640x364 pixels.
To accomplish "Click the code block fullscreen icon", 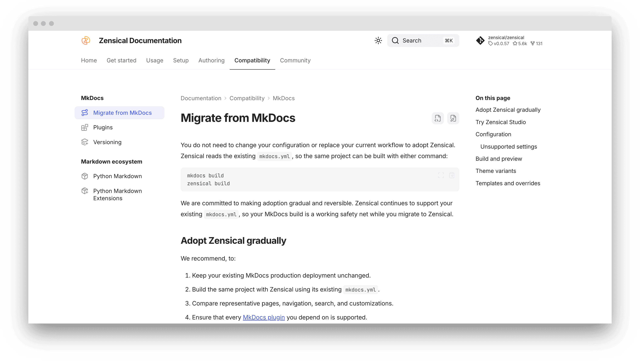I will (441, 175).
